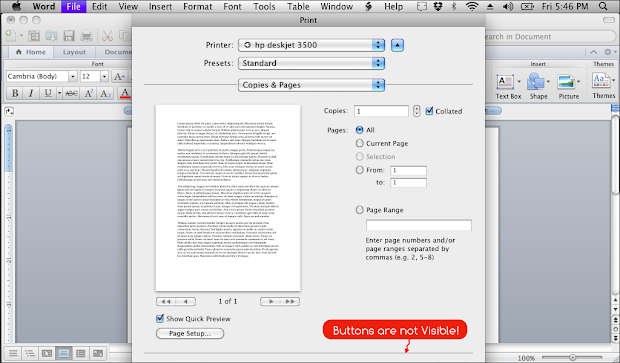Switch to Publishing Layout view icon

[47, 353]
